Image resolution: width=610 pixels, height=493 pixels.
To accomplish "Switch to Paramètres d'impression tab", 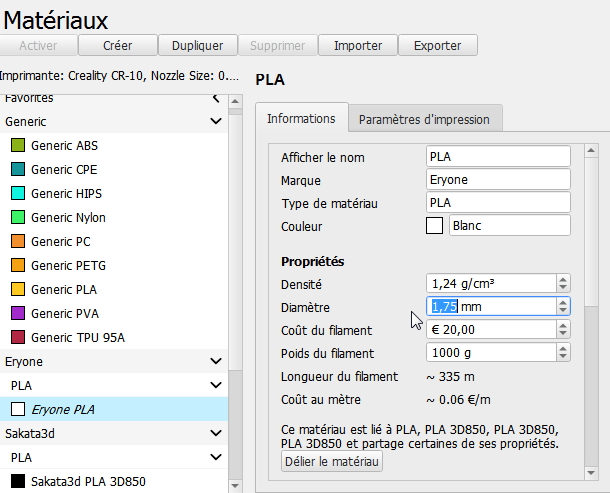I will (424, 119).
